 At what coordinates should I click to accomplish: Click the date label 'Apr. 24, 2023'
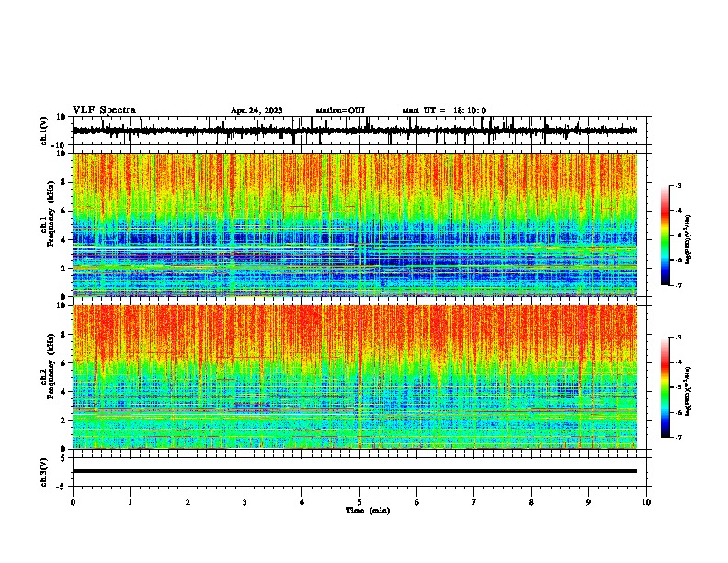pyautogui.click(x=256, y=110)
